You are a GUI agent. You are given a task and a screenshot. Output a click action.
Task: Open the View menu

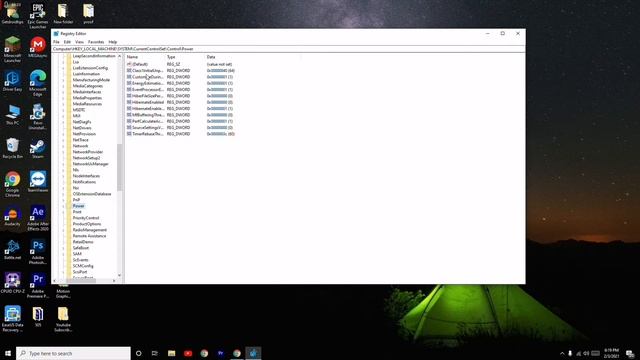click(x=79, y=42)
